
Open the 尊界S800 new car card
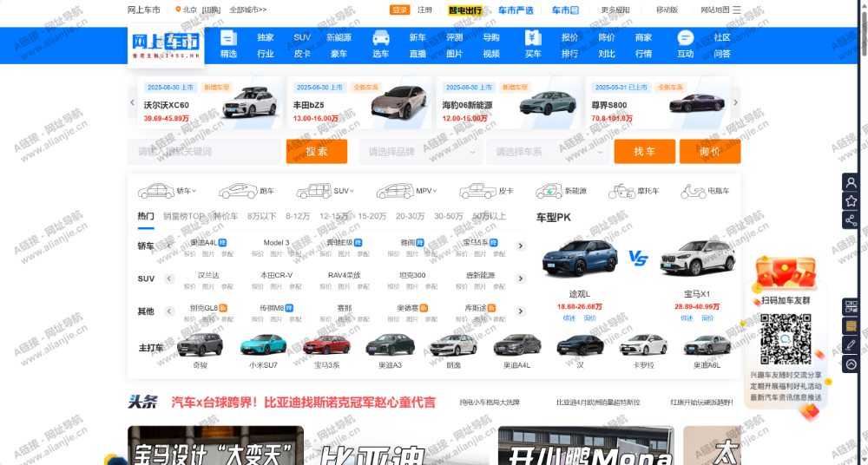(658, 102)
